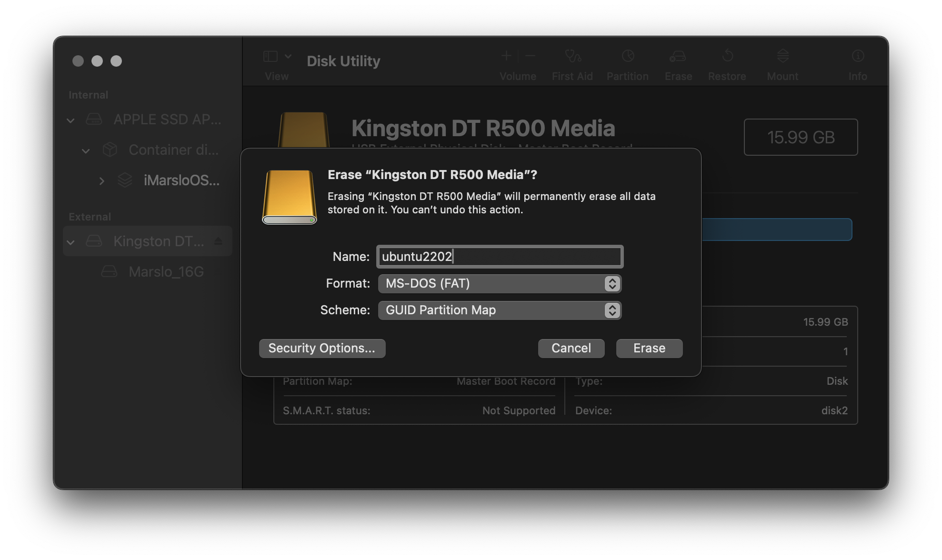The height and width of the screenshot is (560, 942).
Task: Open the Format dropdown showing MS-DOS (FAT)
Action: tap(500, 283)
